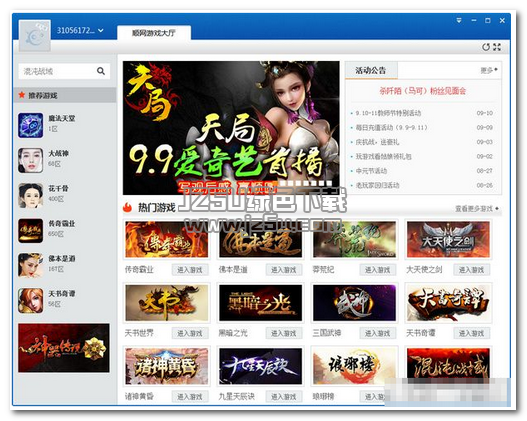Open the title bar menu arrow icon

pyautogui.click(x=459, y=20)
